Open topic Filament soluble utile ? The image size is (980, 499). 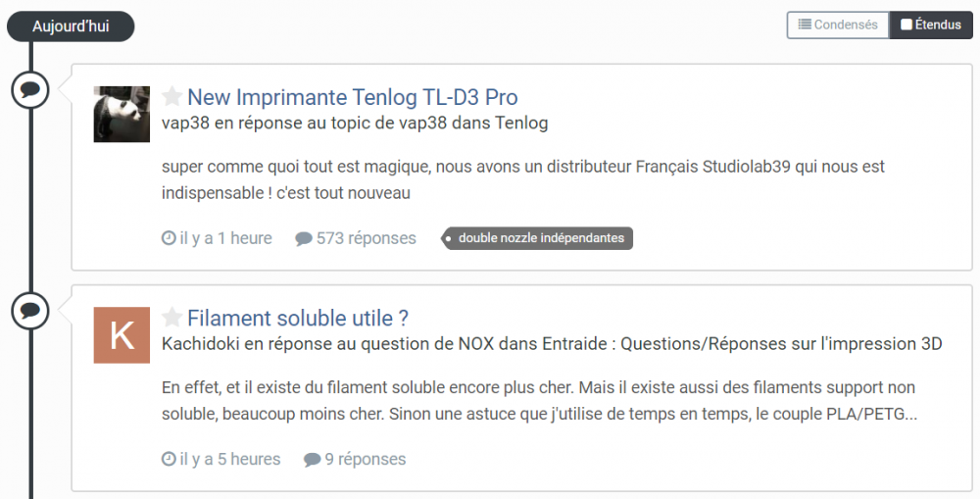coord(297,318)
